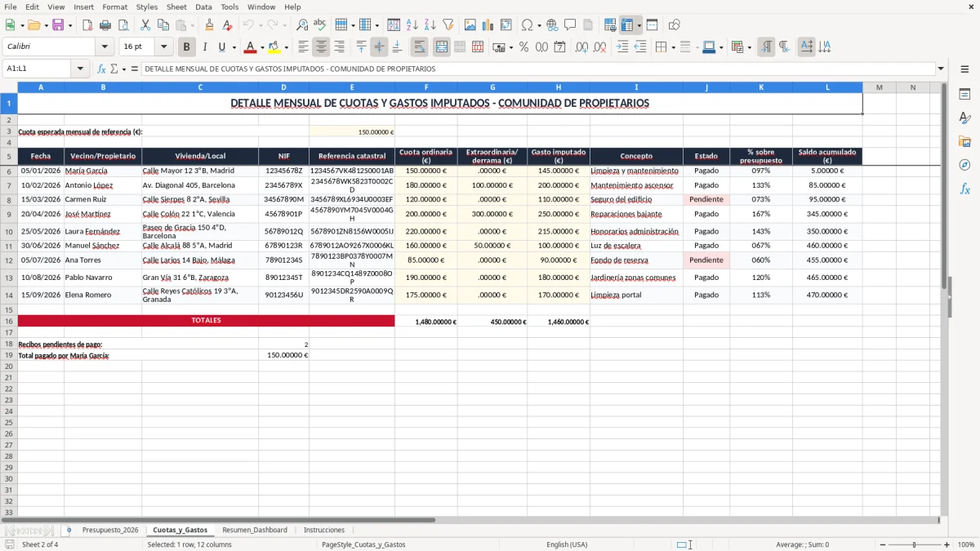Image resolution: width=980 pixels, height=551 pixels.
Task: Switch to Resumen_Dashboard sheet tab
Action: [x=255, y=530]
